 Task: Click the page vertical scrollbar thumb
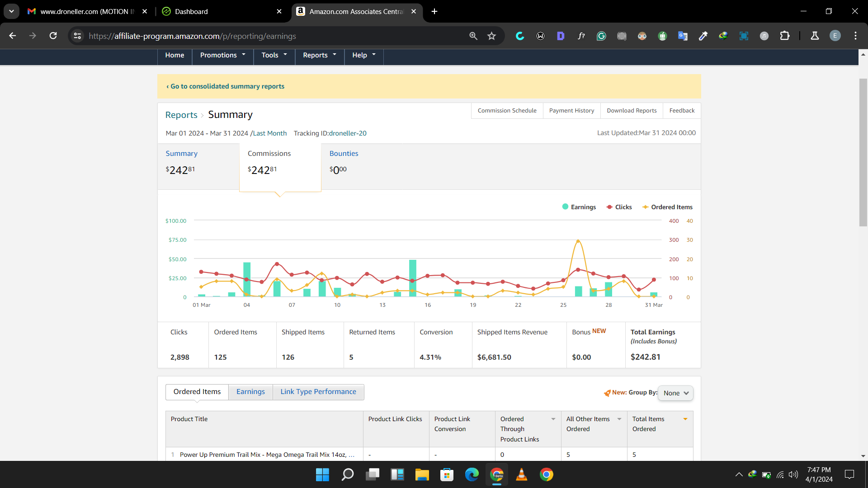click(863, 152)
